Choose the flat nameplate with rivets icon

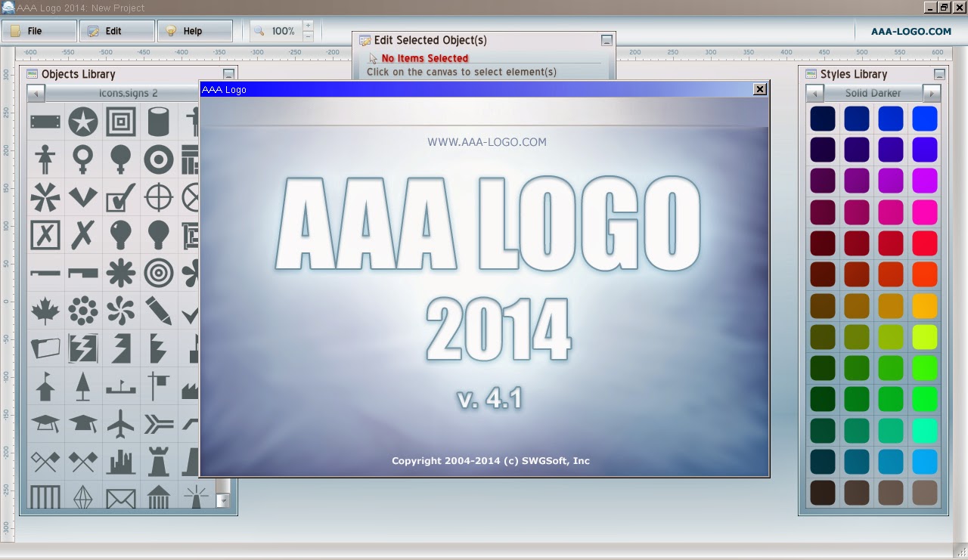pos(45,121)
